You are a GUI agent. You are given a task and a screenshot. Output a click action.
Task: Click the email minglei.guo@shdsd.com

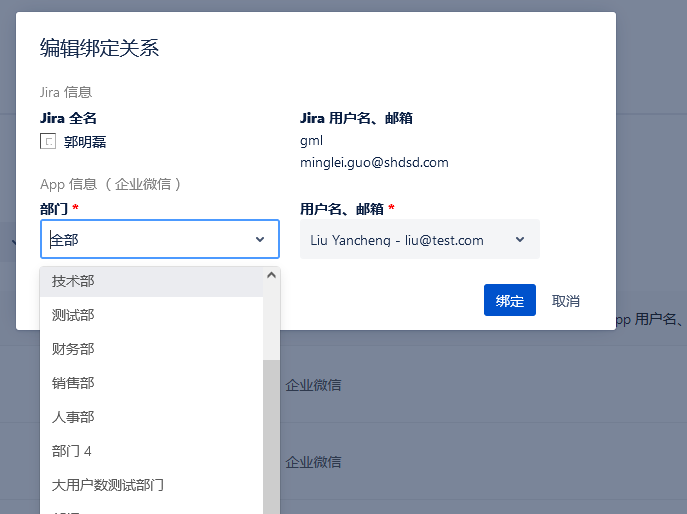[374, 162]
